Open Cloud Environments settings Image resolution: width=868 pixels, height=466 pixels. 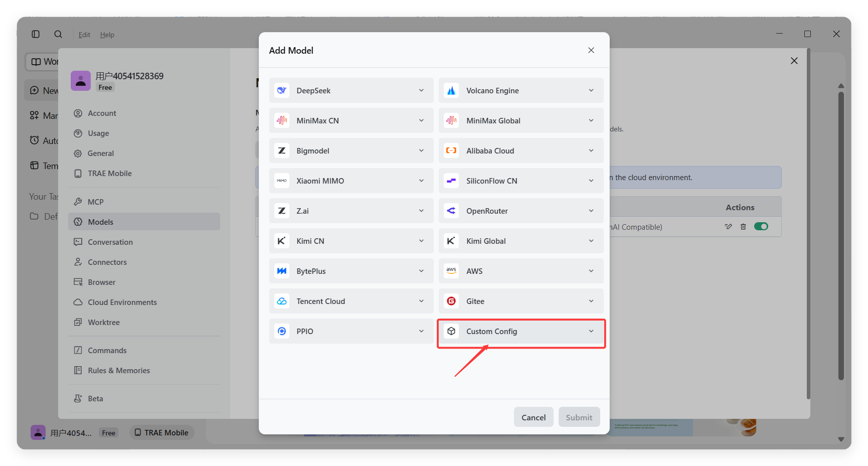click(x=144, y=302)
